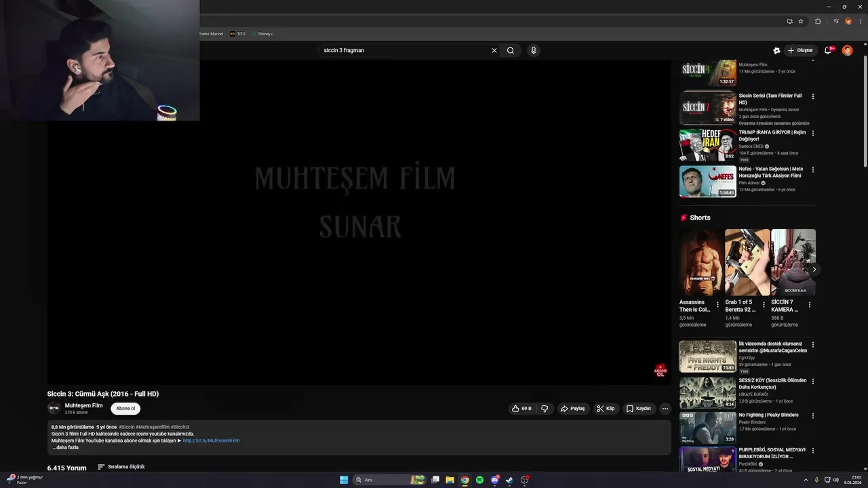Open the Muhteşem Film channel name
868x488 pixels.
(83, 405)
